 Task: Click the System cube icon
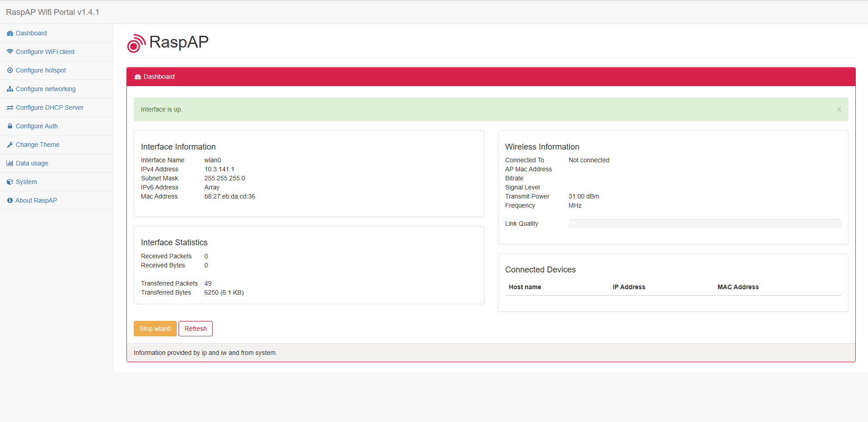(10, 182)
